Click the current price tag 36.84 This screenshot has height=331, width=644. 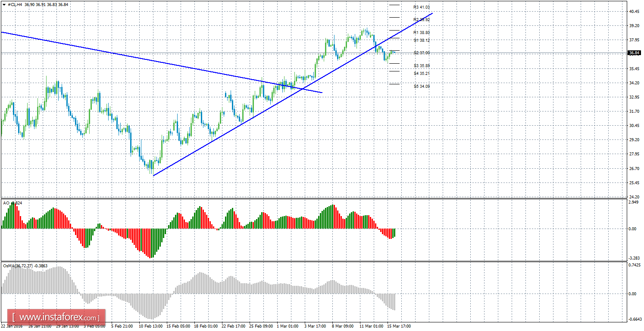(634, 53)
